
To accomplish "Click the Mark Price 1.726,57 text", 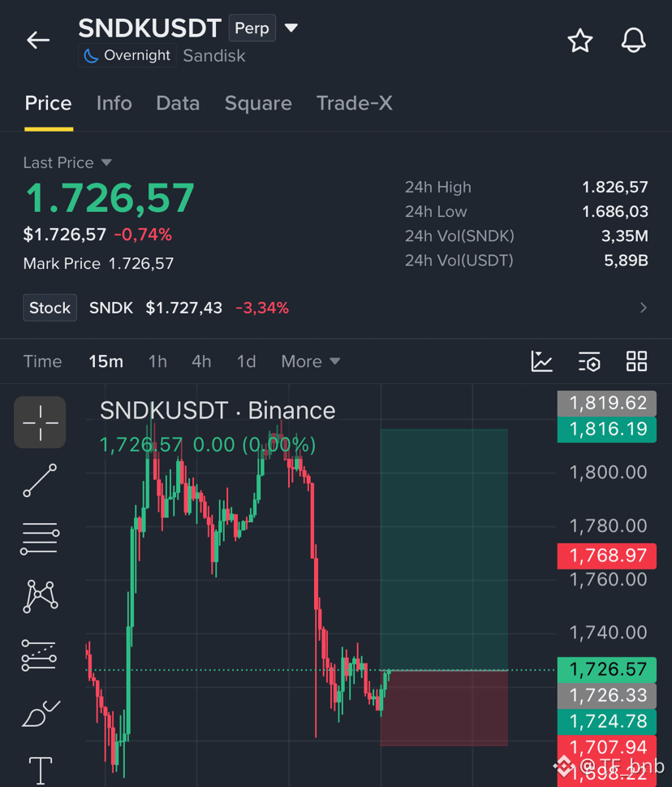I will (98, 263).
